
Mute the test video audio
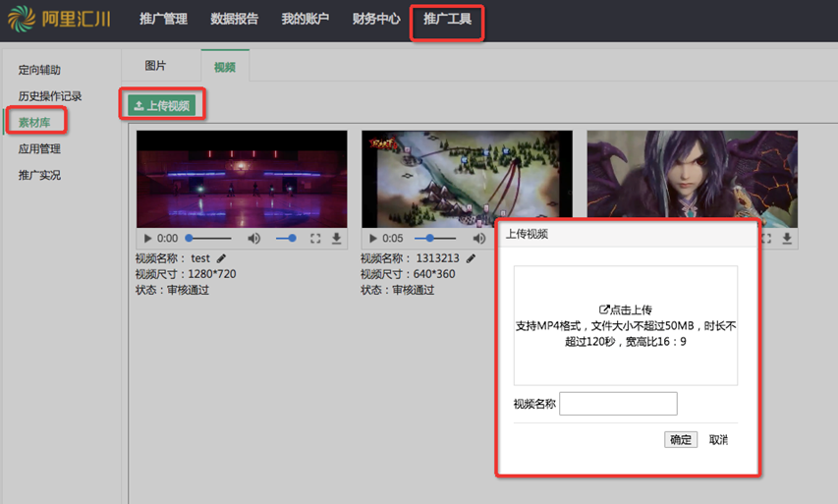(253, 239)
